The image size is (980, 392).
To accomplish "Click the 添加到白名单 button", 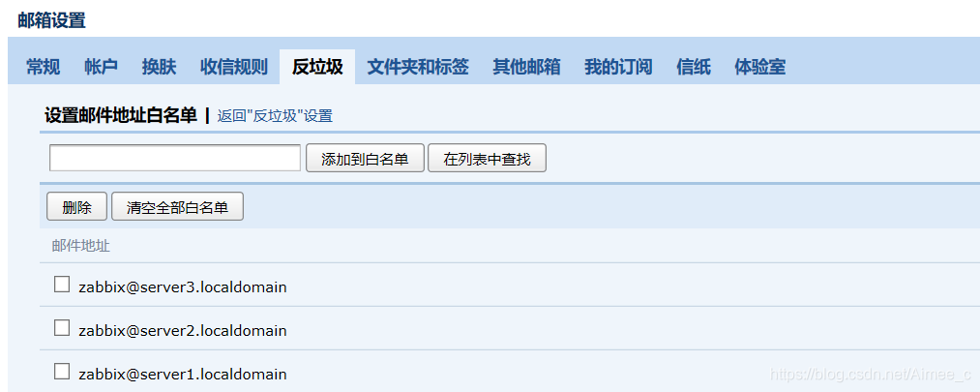I will tap(365, 158).
